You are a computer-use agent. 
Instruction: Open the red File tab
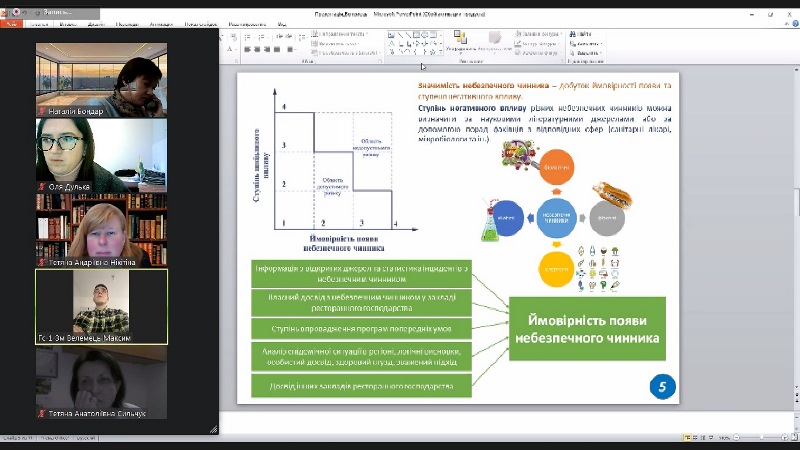coord(11,24)
